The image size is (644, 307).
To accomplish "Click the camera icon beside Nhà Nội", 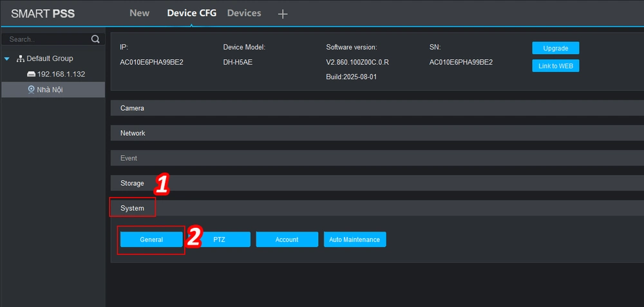I will click(x=31, y=89).
